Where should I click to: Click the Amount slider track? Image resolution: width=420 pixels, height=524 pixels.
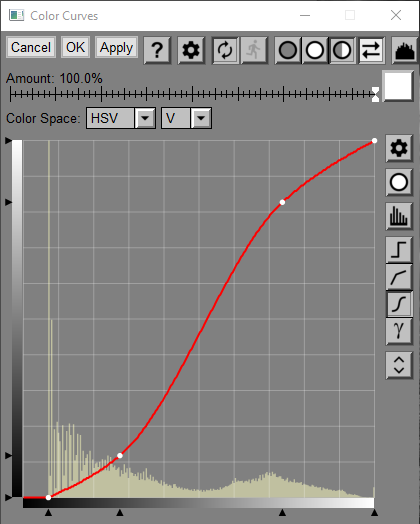194,94
